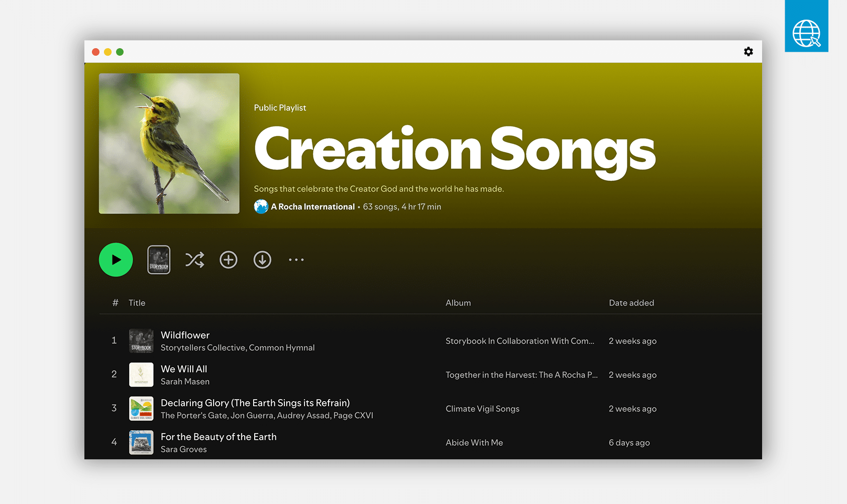Click track number 4 in the list
The image size is (847, 504).
(114, 442)
